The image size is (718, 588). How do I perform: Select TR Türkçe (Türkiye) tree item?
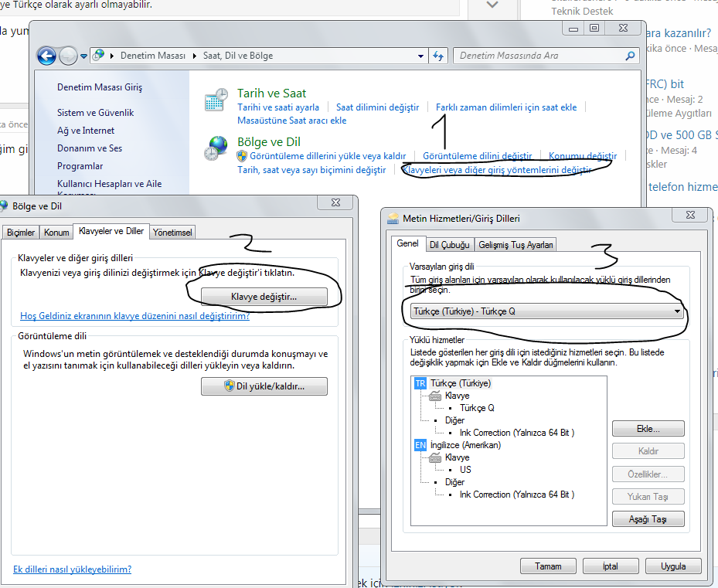pos(460,383)
